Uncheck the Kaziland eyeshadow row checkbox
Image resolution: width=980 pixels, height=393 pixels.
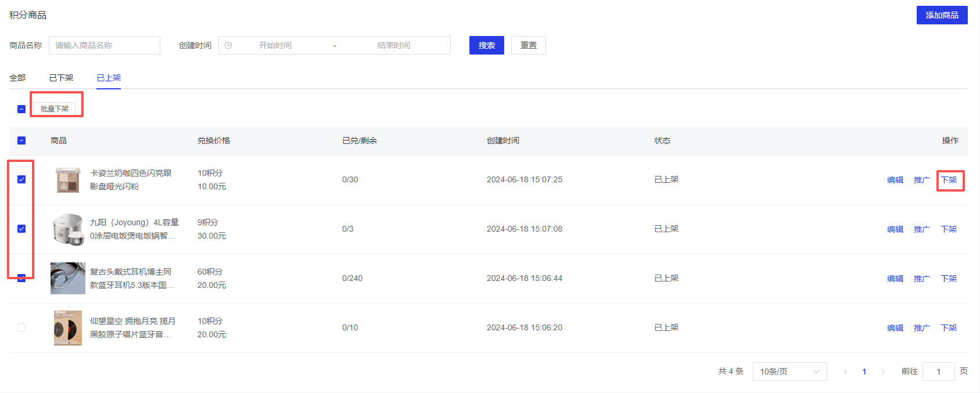pyautogui.click(x=21, y=179)
